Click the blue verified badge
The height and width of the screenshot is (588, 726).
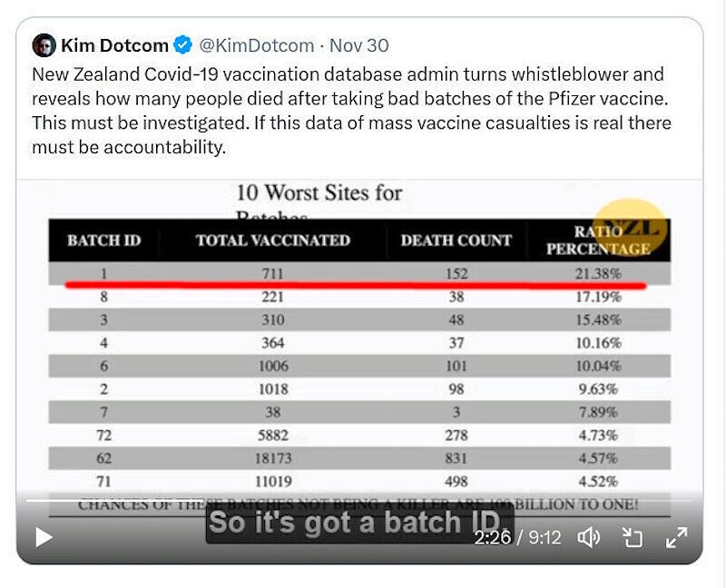[x=183, y=45]
